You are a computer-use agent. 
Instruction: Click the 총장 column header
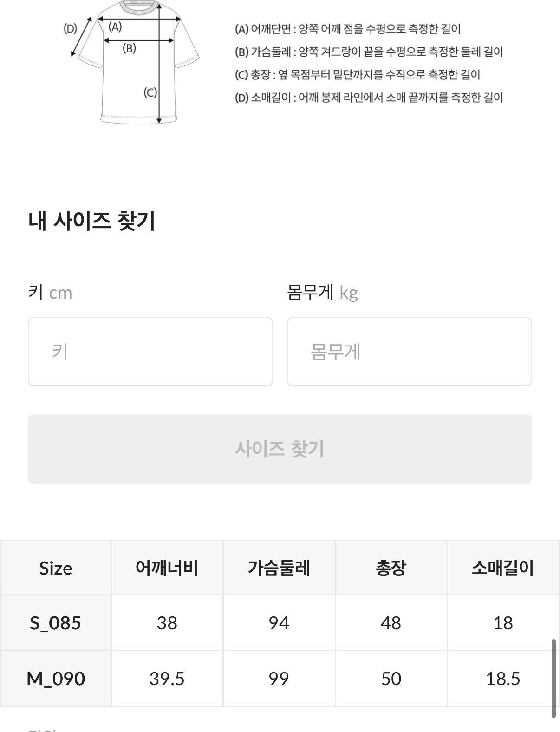point(391,568)
